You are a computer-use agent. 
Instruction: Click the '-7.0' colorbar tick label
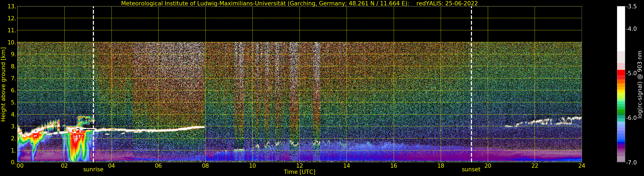tap(631, 163)
